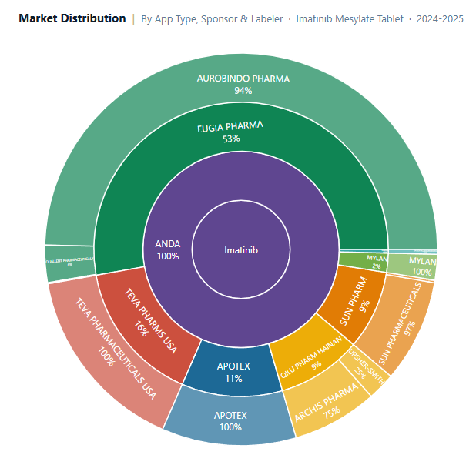Click the Market Distribution heading

coord(72,18)
